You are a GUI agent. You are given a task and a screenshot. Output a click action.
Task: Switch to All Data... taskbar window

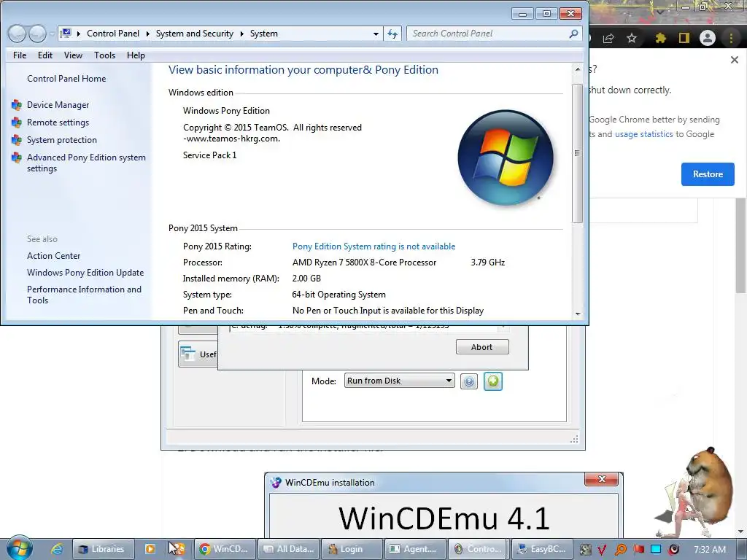coord(289,549)
